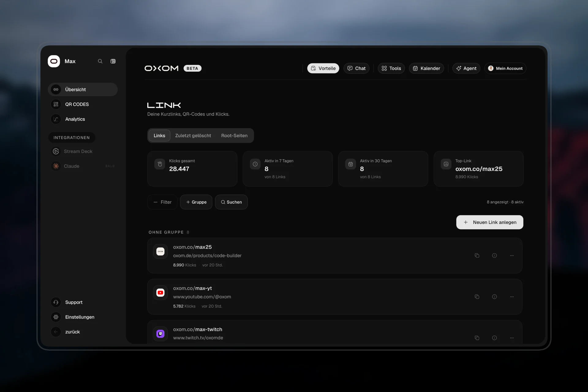
Task: Click the YouTube favicon of max-yt
Action: click(x=160, y=293)
